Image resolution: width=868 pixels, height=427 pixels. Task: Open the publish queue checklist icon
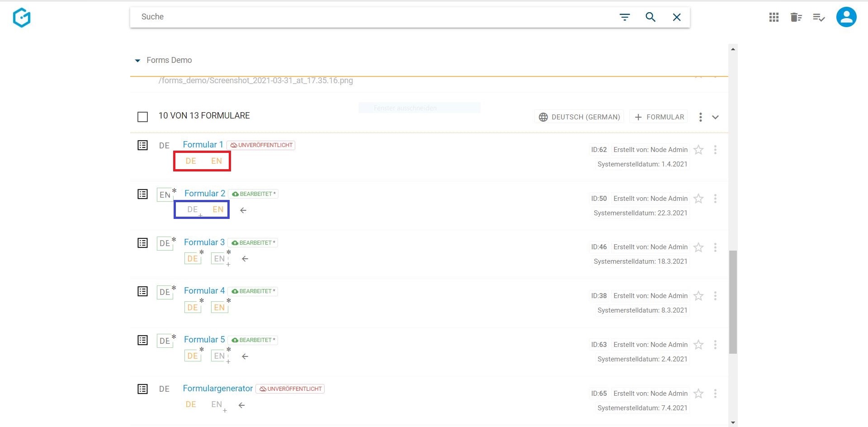[x=819, y=18]
